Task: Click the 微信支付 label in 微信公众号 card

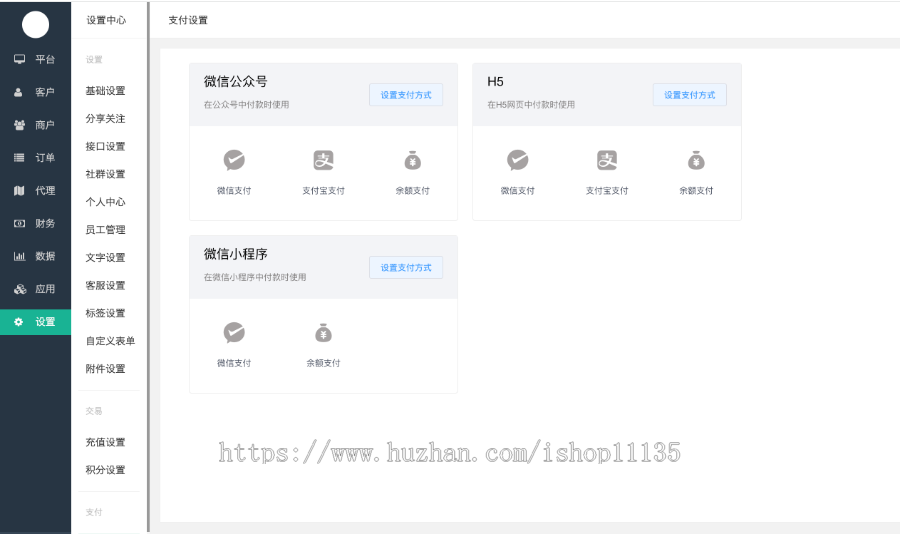Action: [234, 191]
